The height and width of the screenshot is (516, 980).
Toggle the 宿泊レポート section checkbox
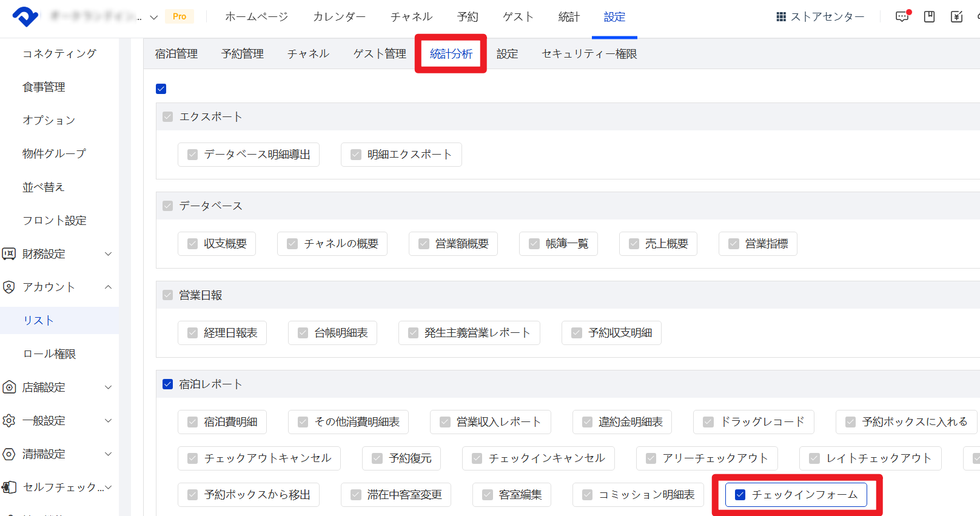point(168,384)
